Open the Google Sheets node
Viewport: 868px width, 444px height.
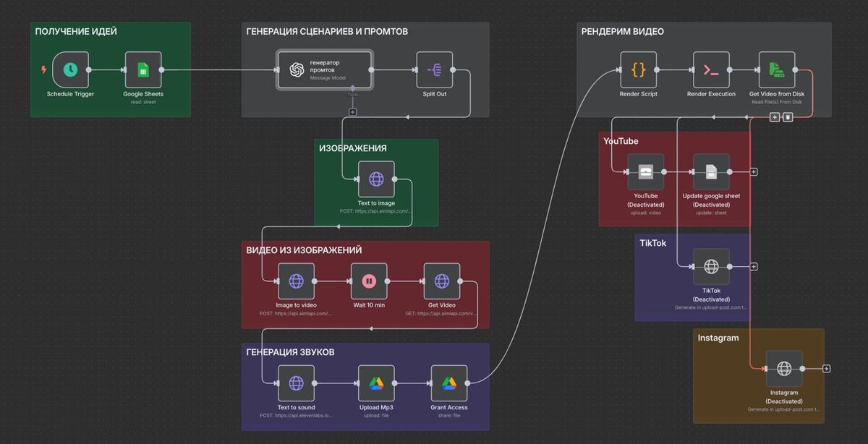point(143,70)
